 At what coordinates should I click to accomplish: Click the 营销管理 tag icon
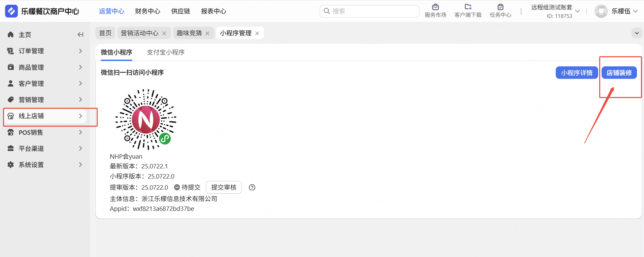(11, 99)
